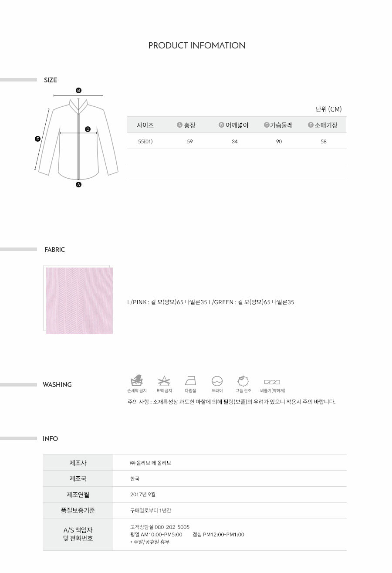The width and height of the screenshot is (392, 573).
Task: Select the 55(01) size row
Action: coord(237,141)
